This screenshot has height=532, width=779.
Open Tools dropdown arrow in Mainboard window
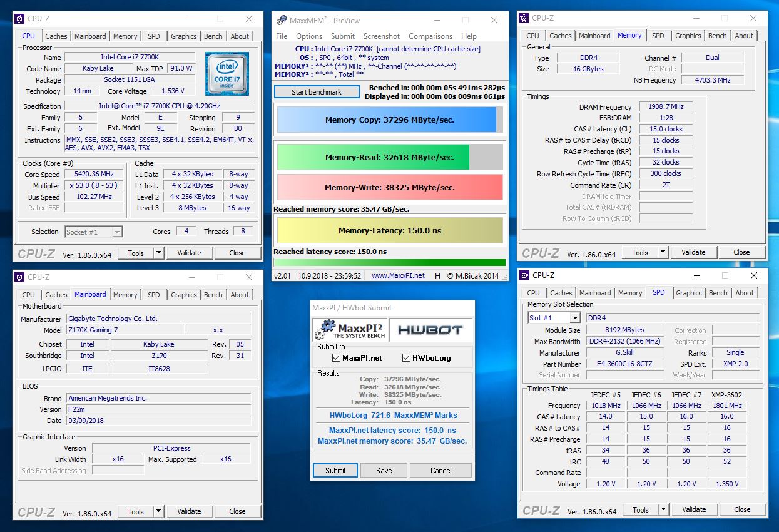coord(158,511)
